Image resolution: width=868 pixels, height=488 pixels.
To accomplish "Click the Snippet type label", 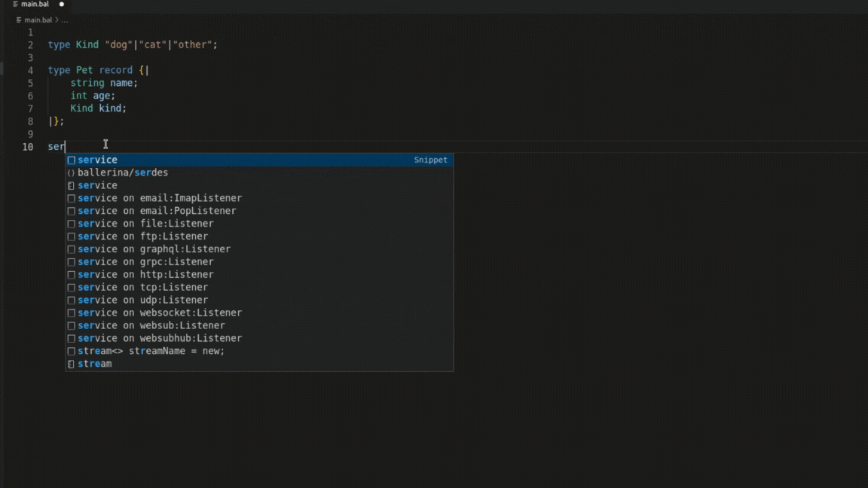I will pos(430,160).
